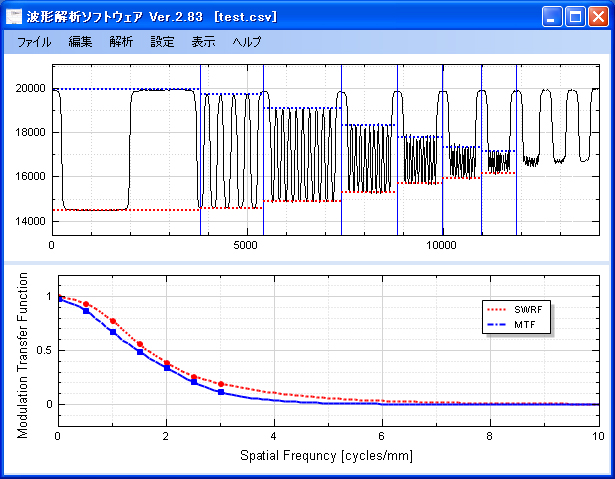Select the blue MTF square at frequency 2.5
The width and height of the screenshot is (615, 479).
click(x=194, y=382)
